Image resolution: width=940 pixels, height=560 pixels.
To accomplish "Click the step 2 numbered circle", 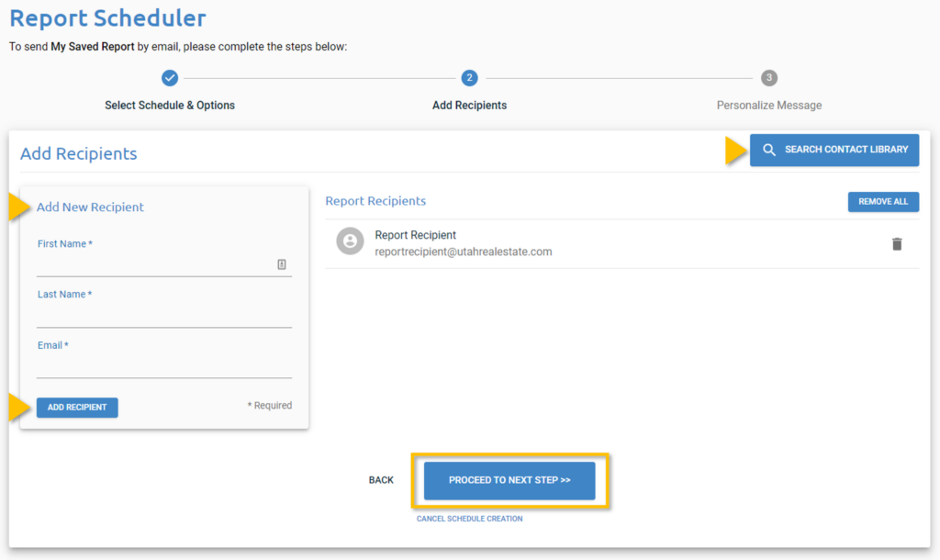I will pyautogui.click(x=469, y=78).
